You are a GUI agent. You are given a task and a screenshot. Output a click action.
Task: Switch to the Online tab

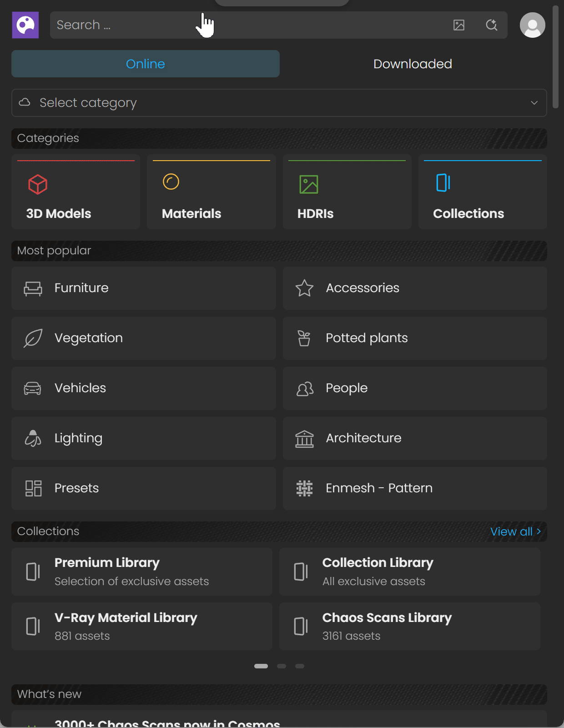[x=146, y=64]
